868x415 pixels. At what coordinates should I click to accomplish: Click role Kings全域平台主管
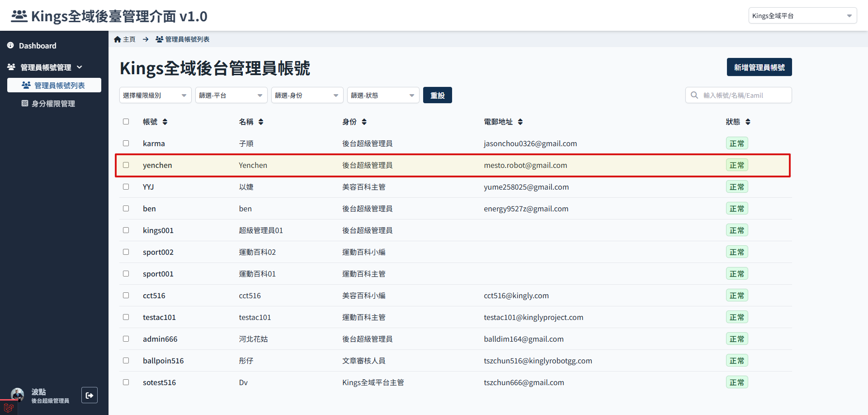click(373, 382)
